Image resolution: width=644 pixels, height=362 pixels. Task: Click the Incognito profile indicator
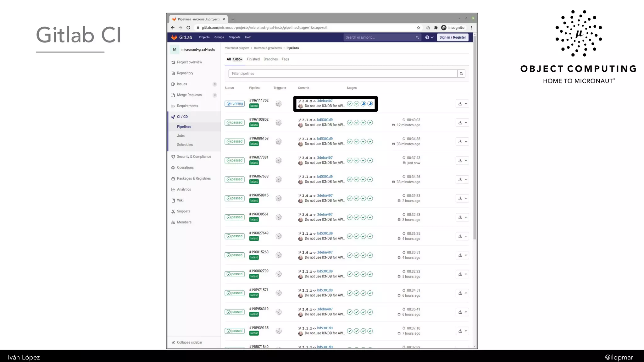[x=453, y=28]
